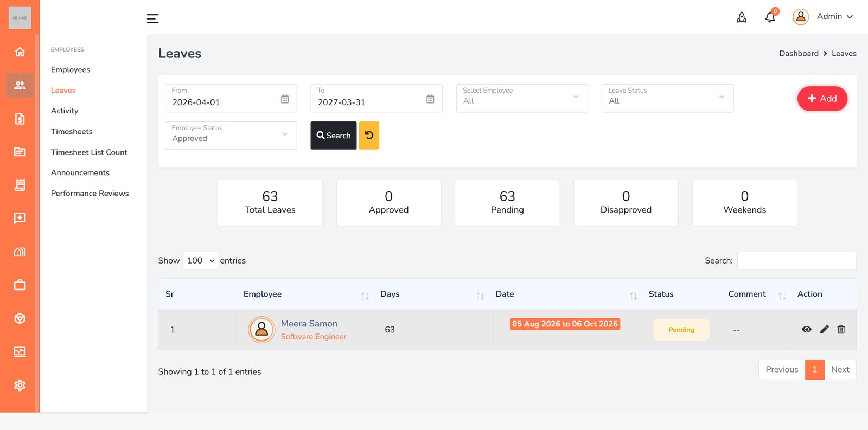Click the Software Engineer job title
This screenshot has height=430, width=868.
click(x=314, y=337)
